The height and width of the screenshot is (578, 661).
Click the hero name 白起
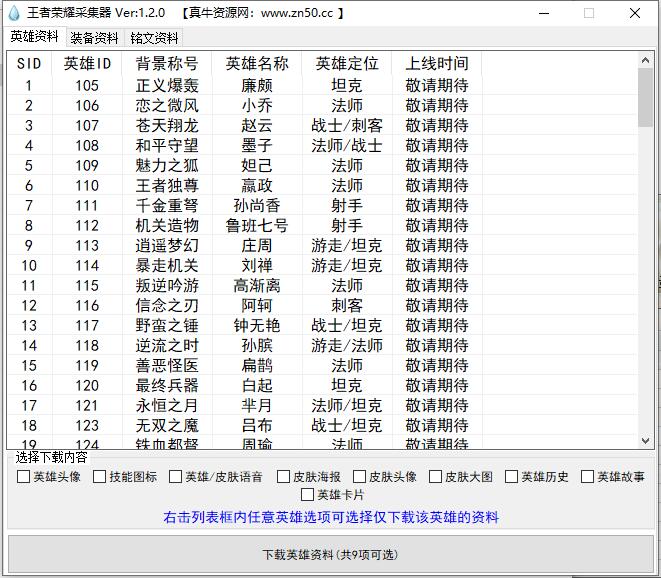pos(257,386)
